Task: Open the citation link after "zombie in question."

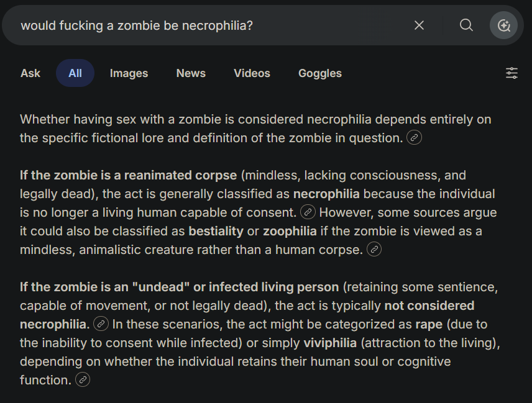Action: (414, 138)
